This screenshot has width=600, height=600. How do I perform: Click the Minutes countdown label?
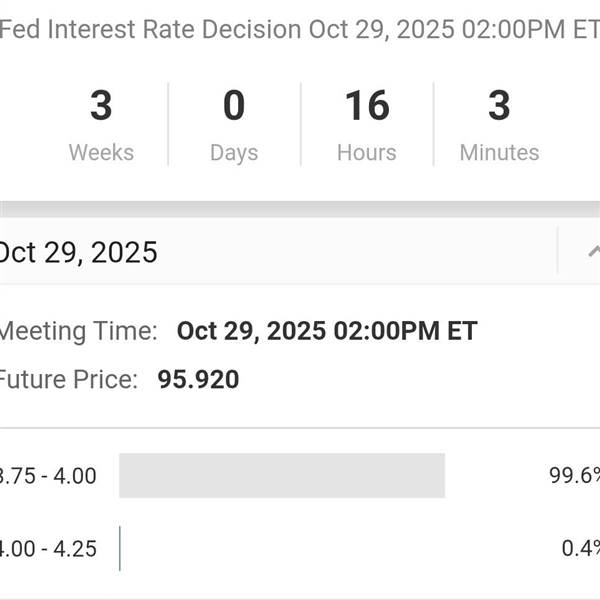tap(499, 153)
